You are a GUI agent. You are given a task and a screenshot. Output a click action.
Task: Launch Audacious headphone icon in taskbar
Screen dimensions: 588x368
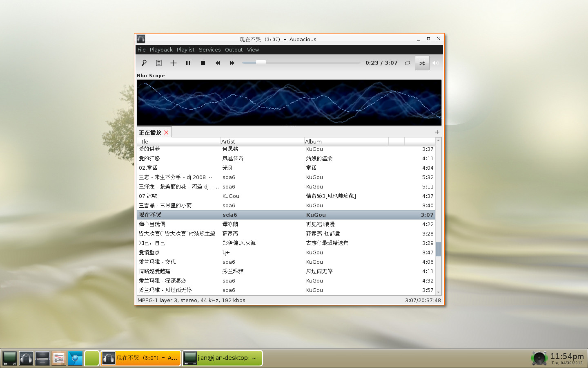coord(26,358)
